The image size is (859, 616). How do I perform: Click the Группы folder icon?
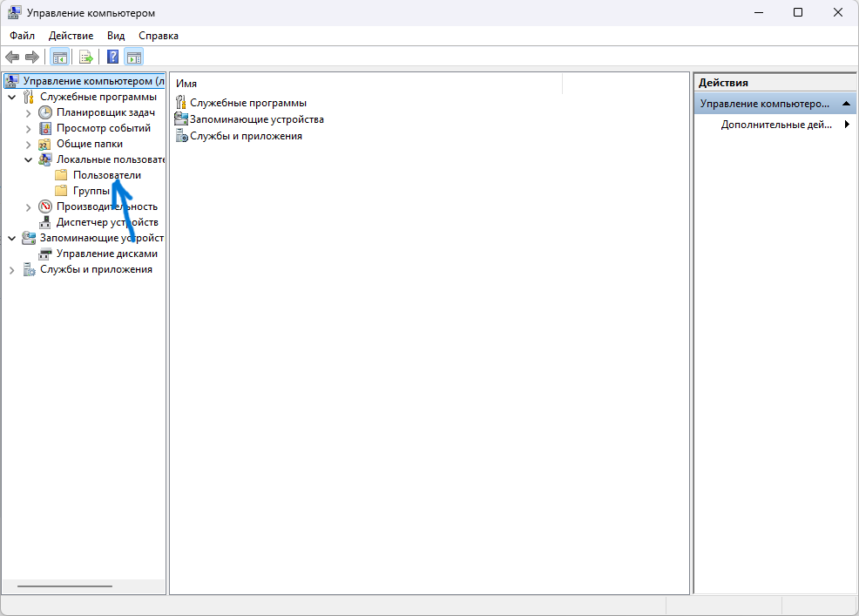click(x=61, y=191)
